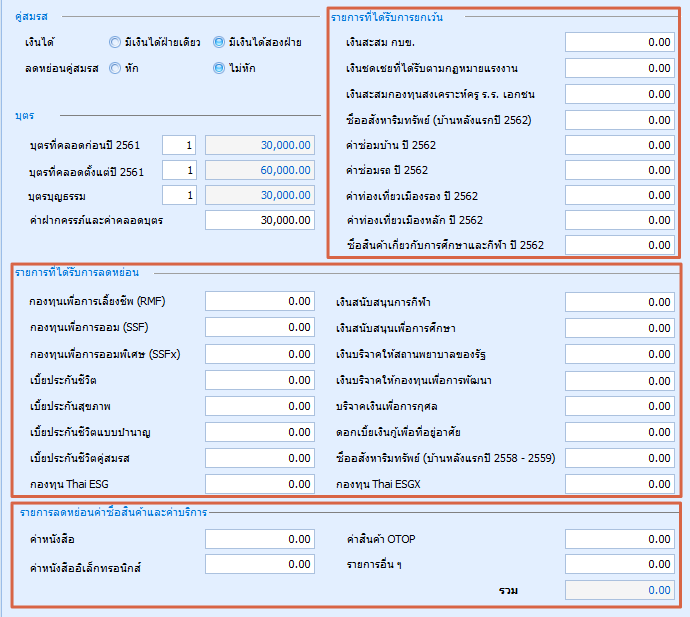Choose the มีเงินได้สองฝ่าย radio option
This screenshot has width=690, height=617.
(x=219, y=42)
